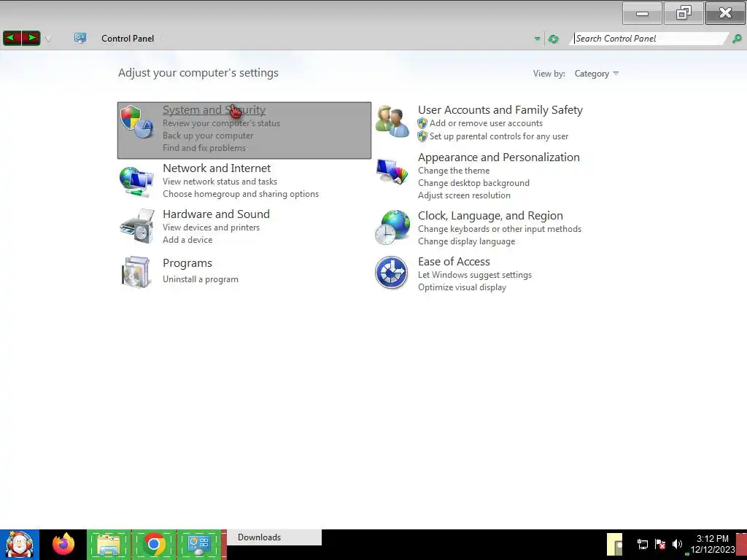The height and width of the screenshot is (560, 747).
Task: Click View devices and printers
Action: [x=211, y=227]
